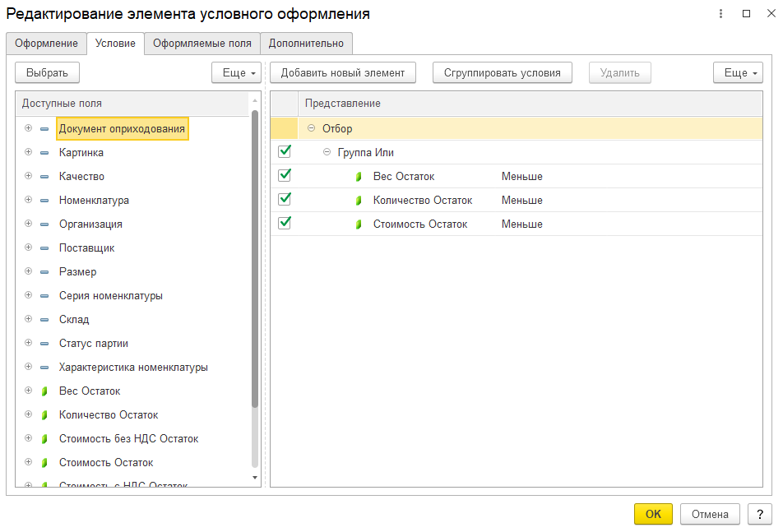783x532 pixels.
Task: Collapse the Отбор root node
Action: (x=311, y=128)
